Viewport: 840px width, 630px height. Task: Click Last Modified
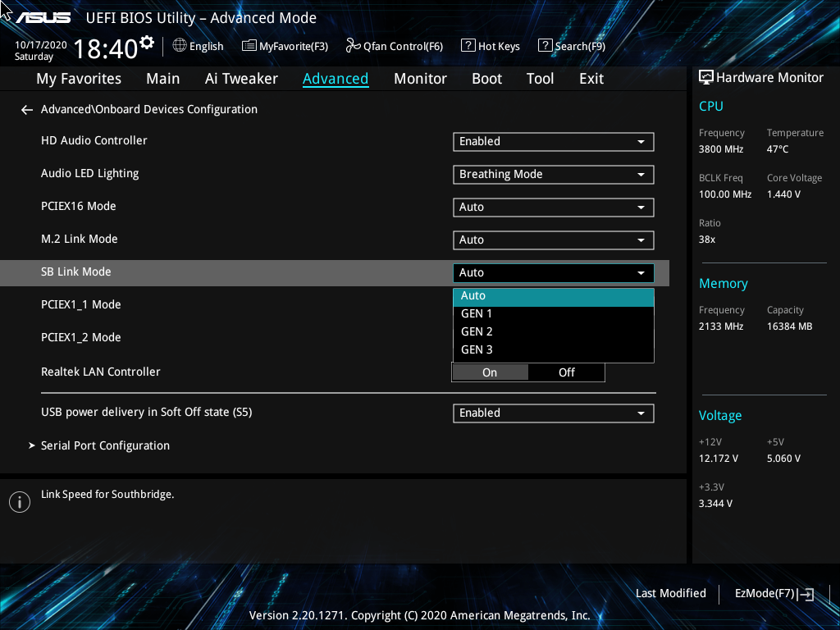(x=671, y=593)
